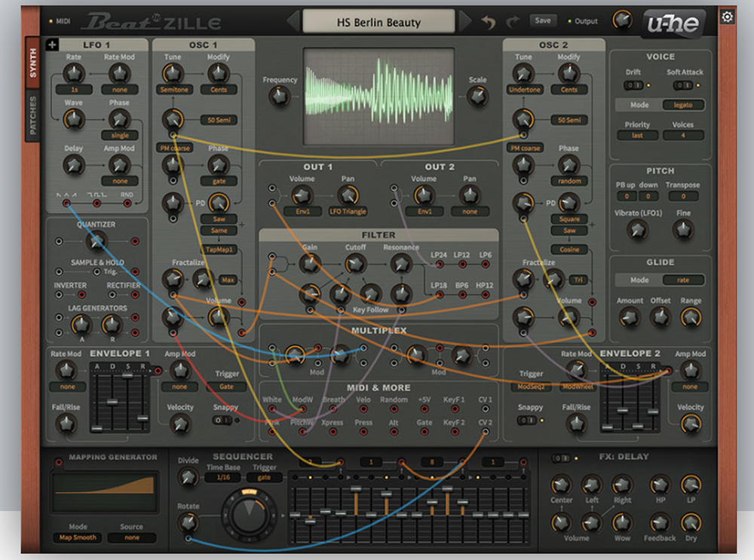Click the Filter Resonance knob
The width and height of the screenshot is (754, 560).
tap(400, 264)
